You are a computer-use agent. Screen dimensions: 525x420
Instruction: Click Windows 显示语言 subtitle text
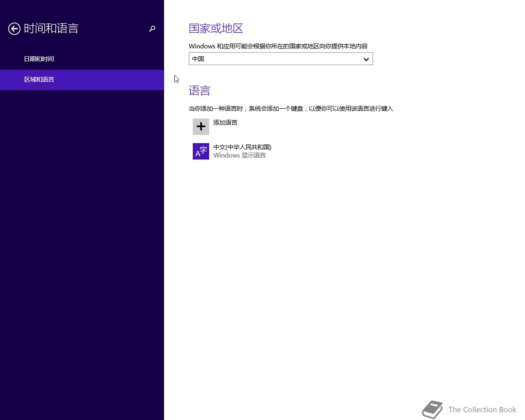[240, 155]
